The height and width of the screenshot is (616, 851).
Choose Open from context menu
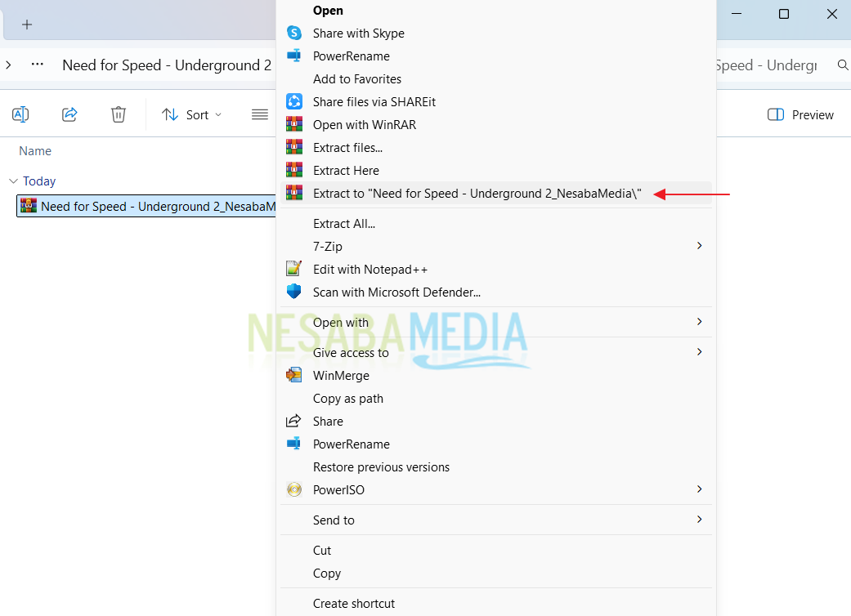coord(496,11)
